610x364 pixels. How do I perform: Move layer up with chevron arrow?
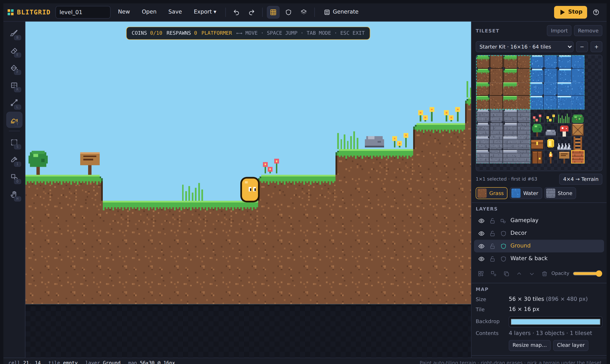click(519, 274)
